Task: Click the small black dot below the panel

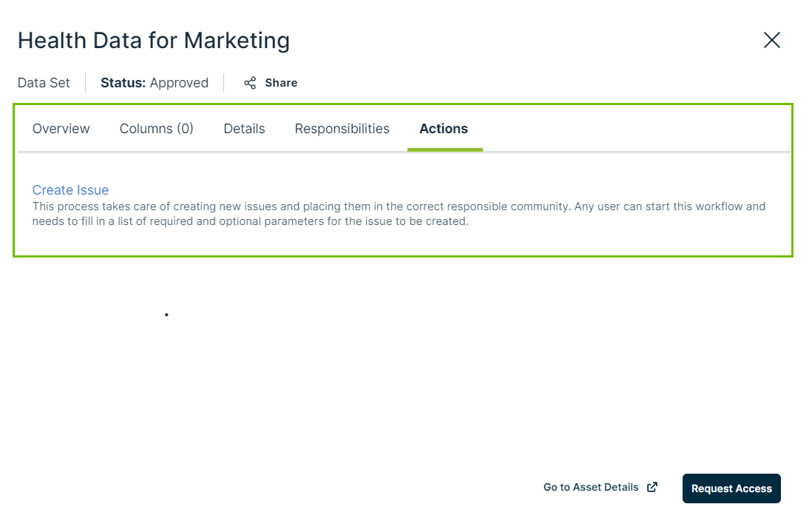Action: coord(166,315)
